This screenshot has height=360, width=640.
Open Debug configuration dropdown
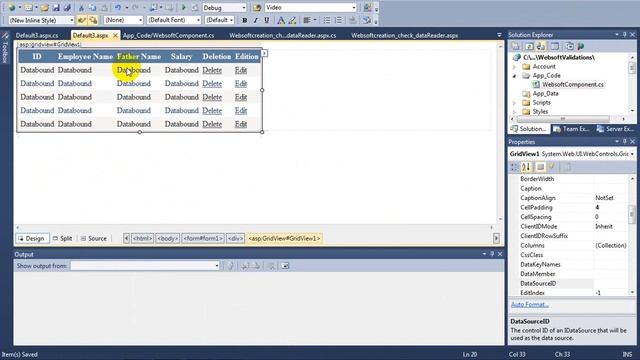244,8
